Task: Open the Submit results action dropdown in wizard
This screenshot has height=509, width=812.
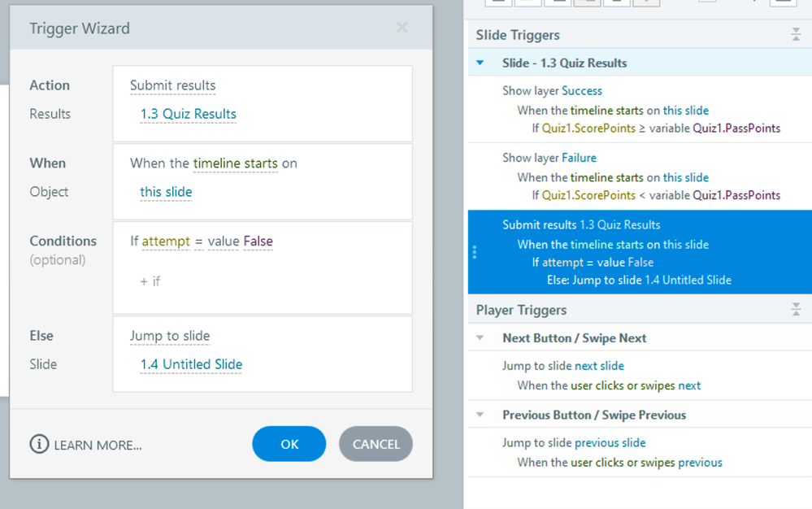Action: click(x=172, y=85)
